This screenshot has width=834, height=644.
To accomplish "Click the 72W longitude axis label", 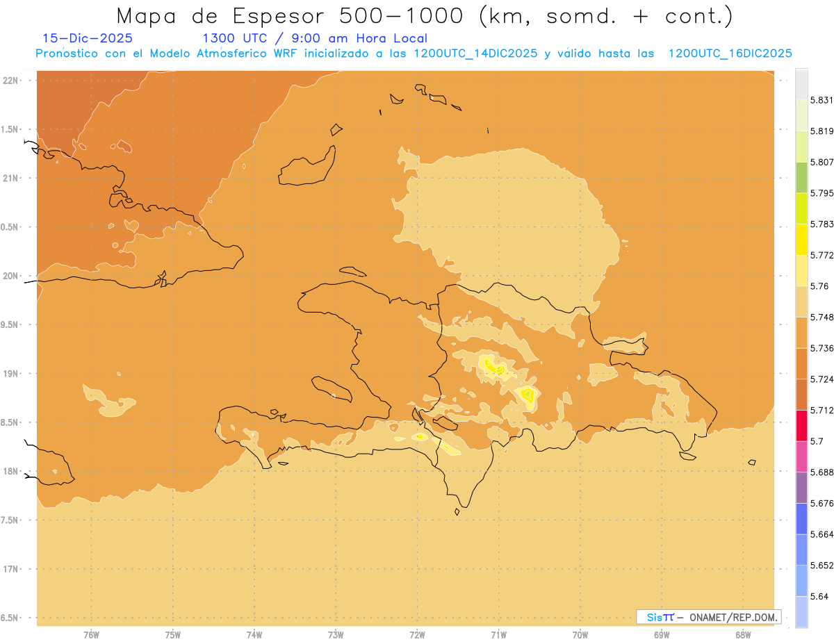I will (x=417, y=636).
